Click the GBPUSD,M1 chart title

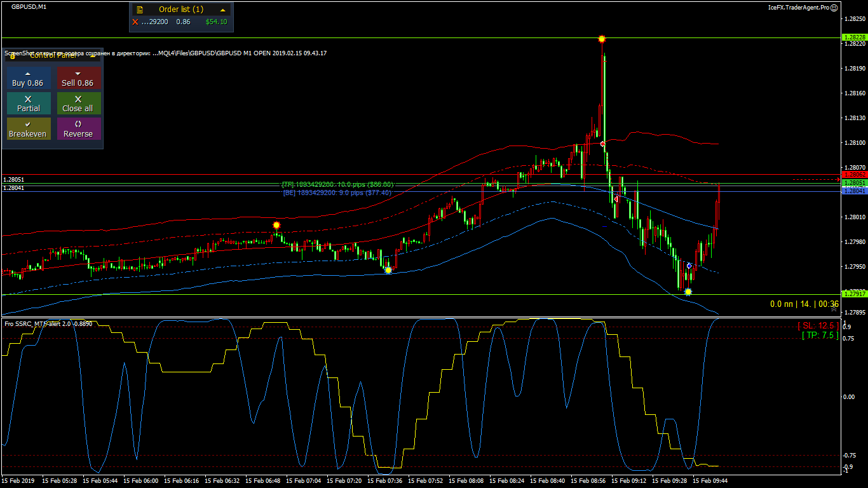(29, 6)
